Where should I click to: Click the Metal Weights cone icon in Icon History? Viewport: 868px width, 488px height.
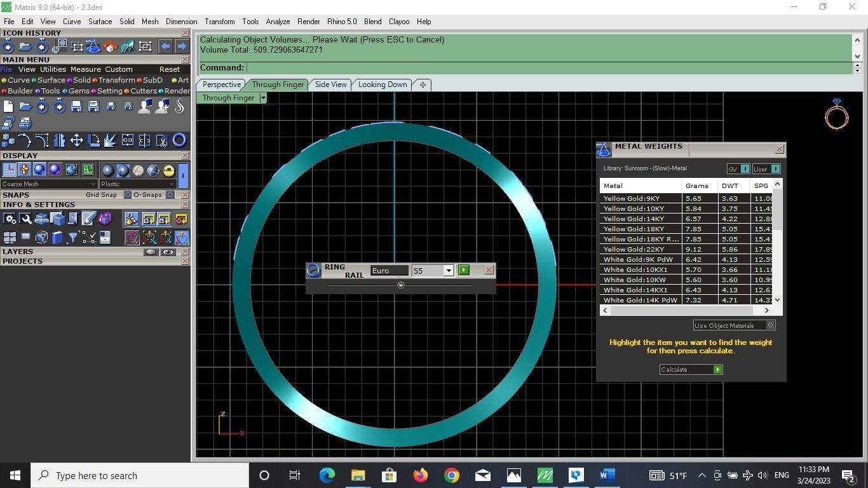(x=93, y=46)
